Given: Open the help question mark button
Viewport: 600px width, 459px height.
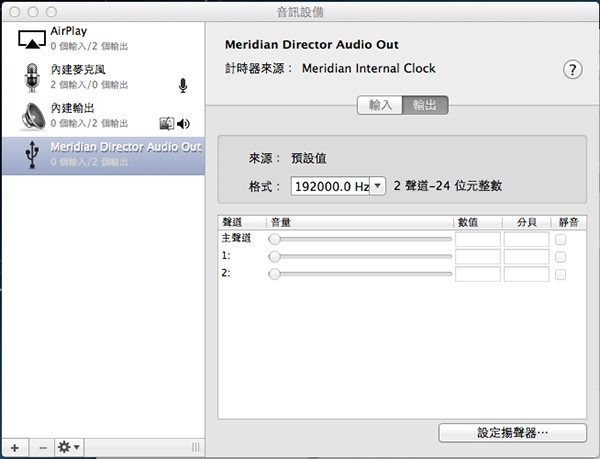Looking at the screenshot, I should [x=572, y=70].
